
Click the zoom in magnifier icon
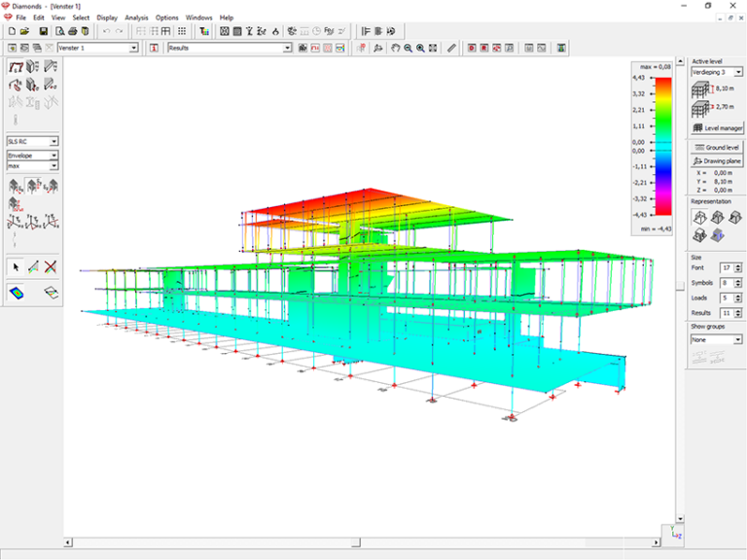tap(409, 48)
